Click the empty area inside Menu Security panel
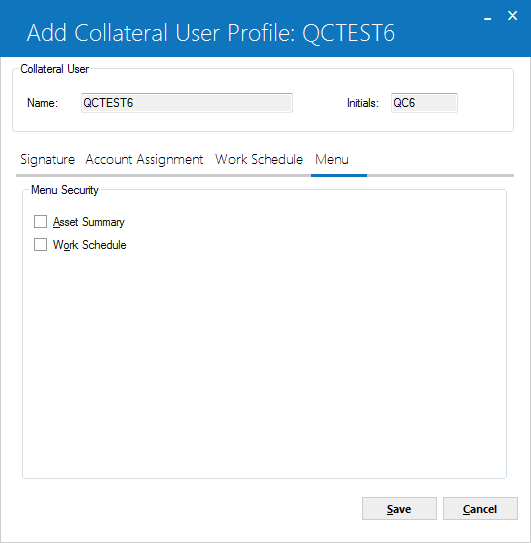This screenshot has width=531, height=543. pyautogui.click(x=264, y=364)
